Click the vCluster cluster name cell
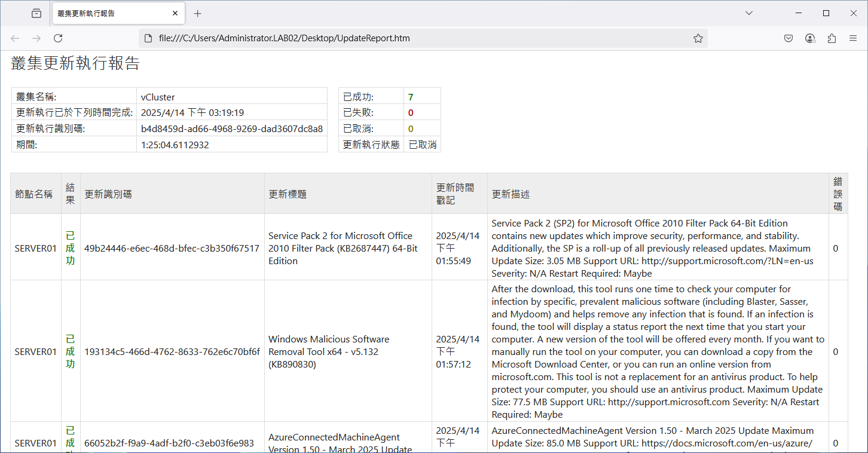This screenshot has width=868, height=453. coord(158,97)
